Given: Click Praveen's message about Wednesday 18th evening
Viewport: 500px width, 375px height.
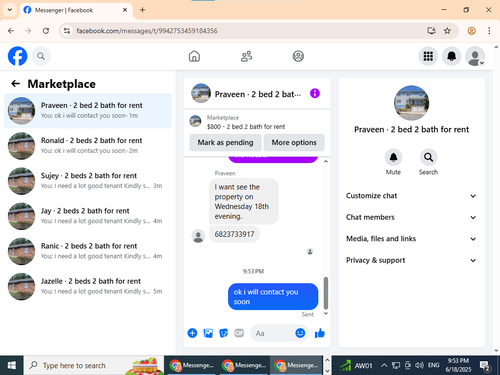Looking at the screenshot, I should 244,201.
